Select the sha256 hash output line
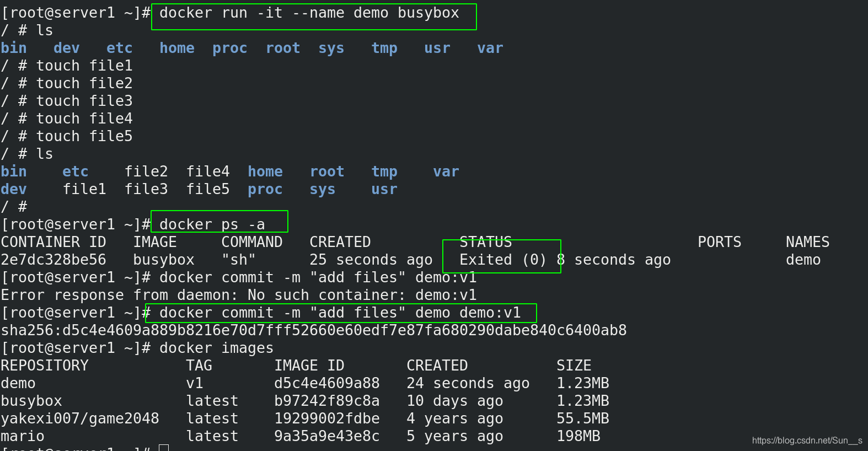The image size is (868, 451). pos(314,330)
